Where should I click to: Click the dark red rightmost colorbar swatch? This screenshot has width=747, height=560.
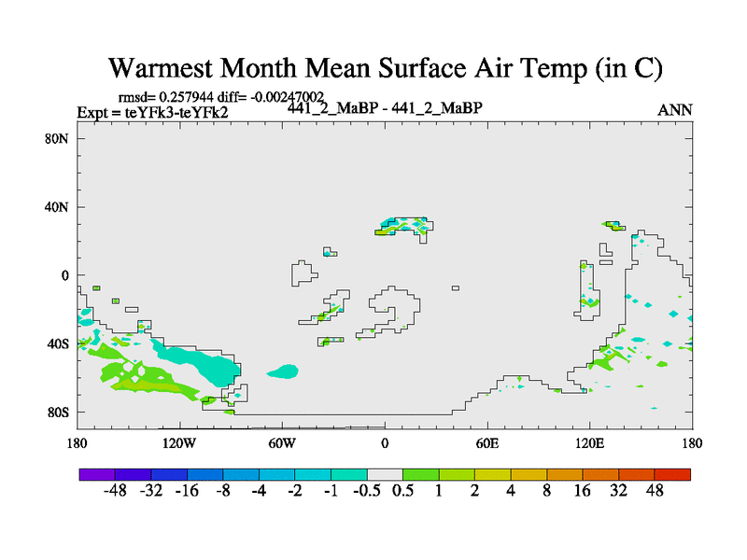click(x=672, y=474)
